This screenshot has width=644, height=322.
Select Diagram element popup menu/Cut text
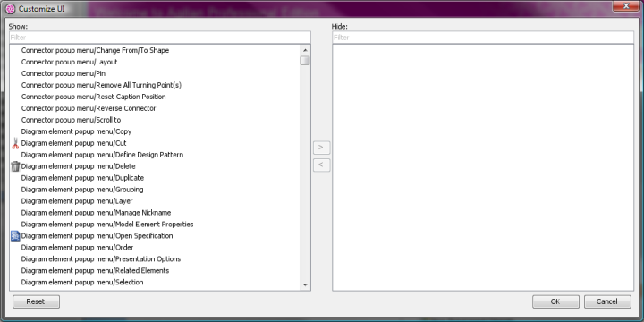pyautogui.click(x=73, y=143)
